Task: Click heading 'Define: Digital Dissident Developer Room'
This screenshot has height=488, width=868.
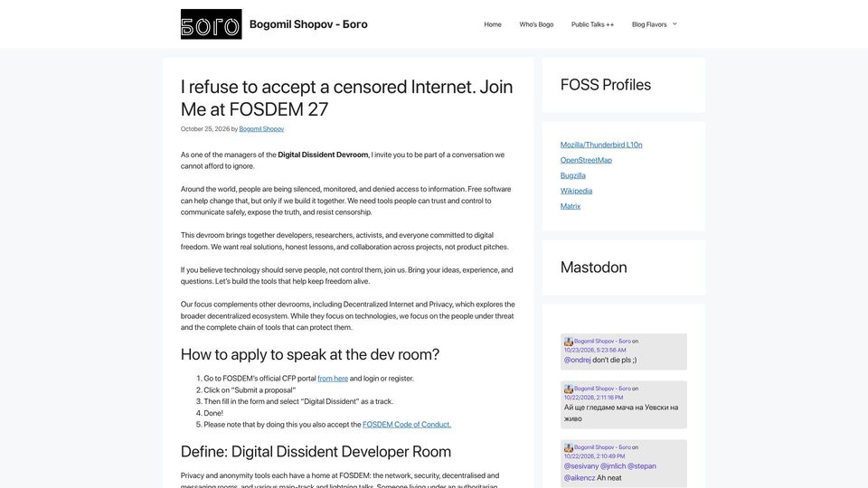Action: (x=316, y=452)
